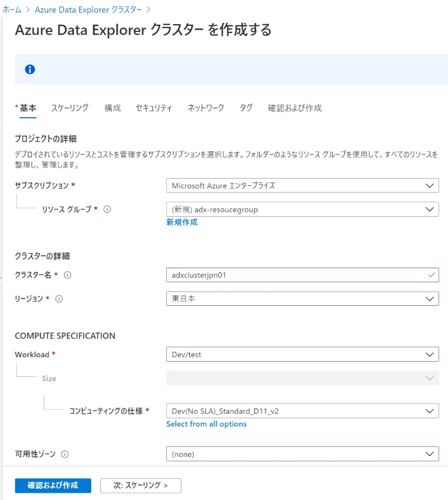
Task: Switch to the 構成 tab
Action: [113, 108]
